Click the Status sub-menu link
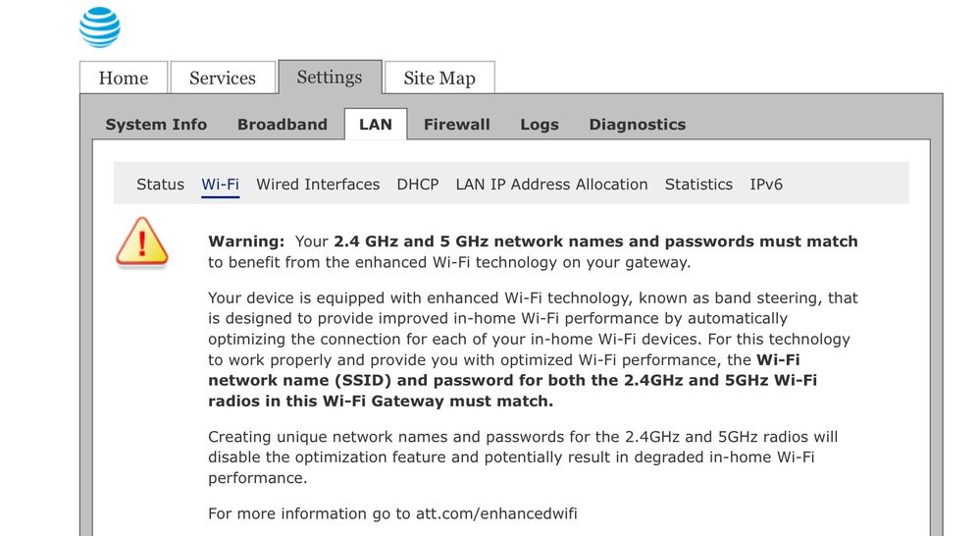The image size is (980, 536). (161, 185)
